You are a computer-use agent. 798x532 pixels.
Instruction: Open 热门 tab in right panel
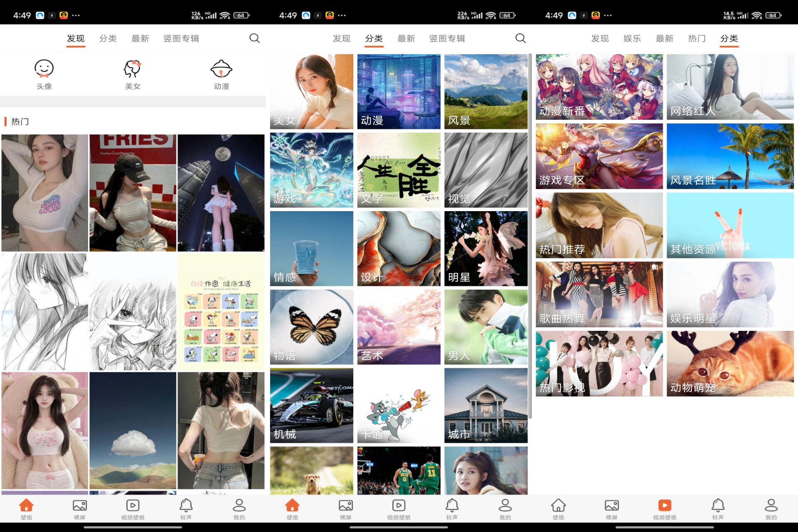[x=697, y=38]
